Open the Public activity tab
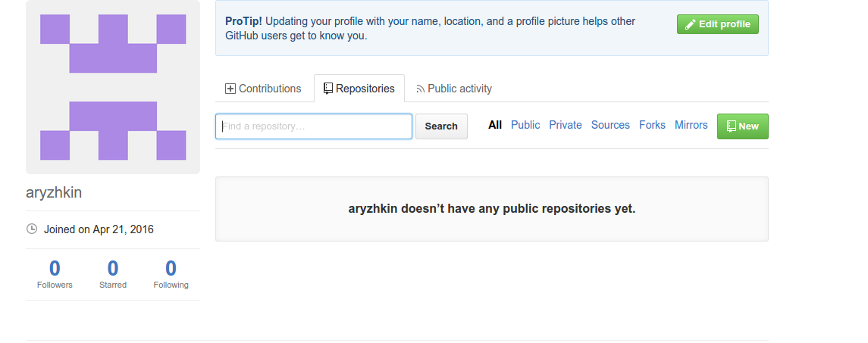 coord(454,89)
